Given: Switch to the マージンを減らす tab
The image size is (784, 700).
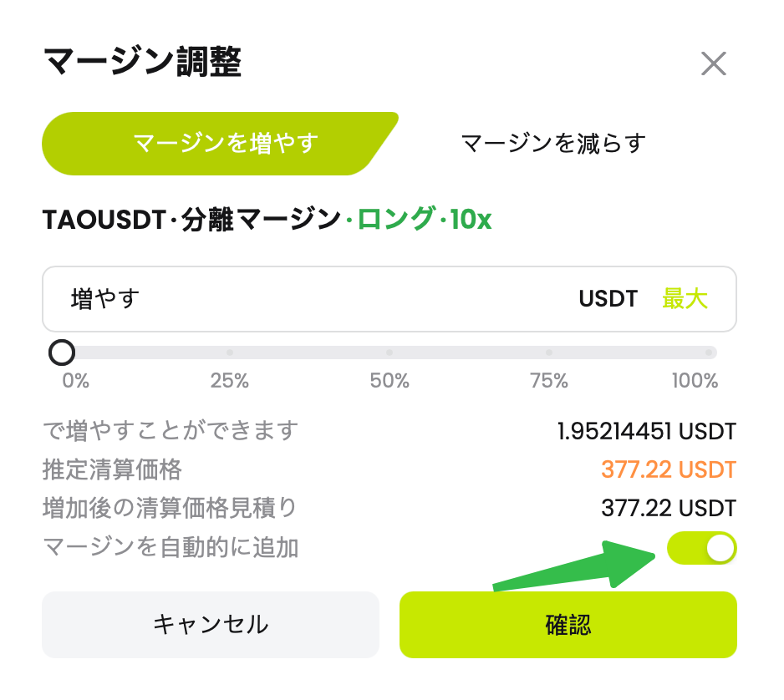Looking at the screenshot, I should [552, 143].
